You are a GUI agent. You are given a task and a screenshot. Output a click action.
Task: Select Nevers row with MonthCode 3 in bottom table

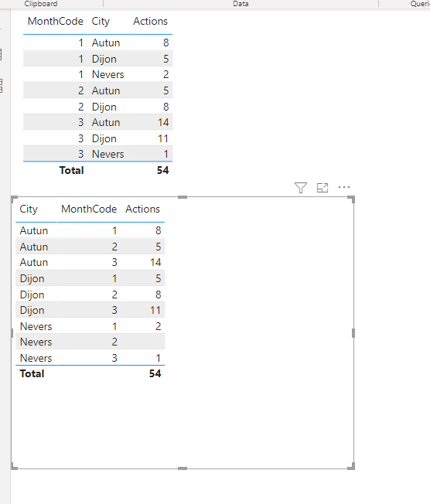coord(90,358)
